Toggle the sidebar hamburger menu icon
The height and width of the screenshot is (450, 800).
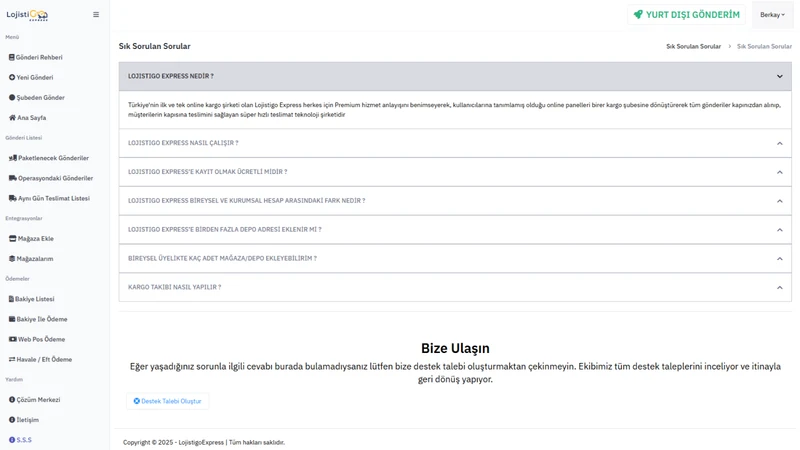tap(96, 15)
